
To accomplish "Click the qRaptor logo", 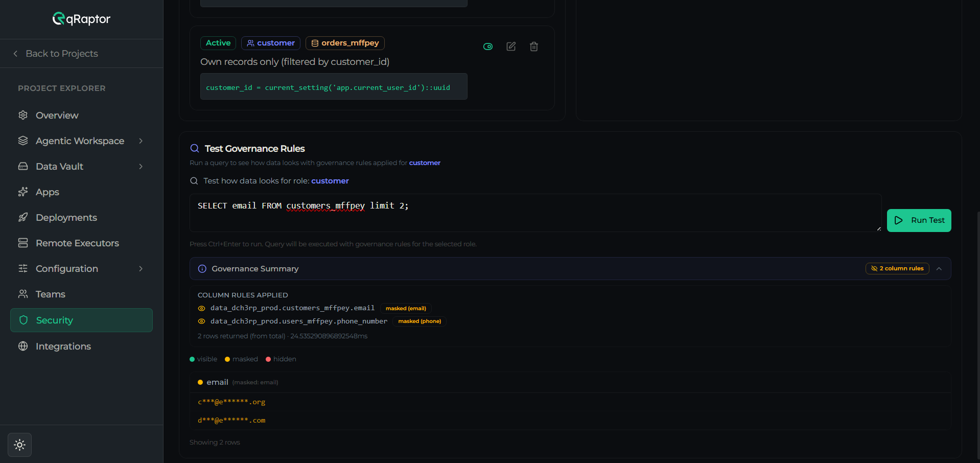I will [81, 19].
